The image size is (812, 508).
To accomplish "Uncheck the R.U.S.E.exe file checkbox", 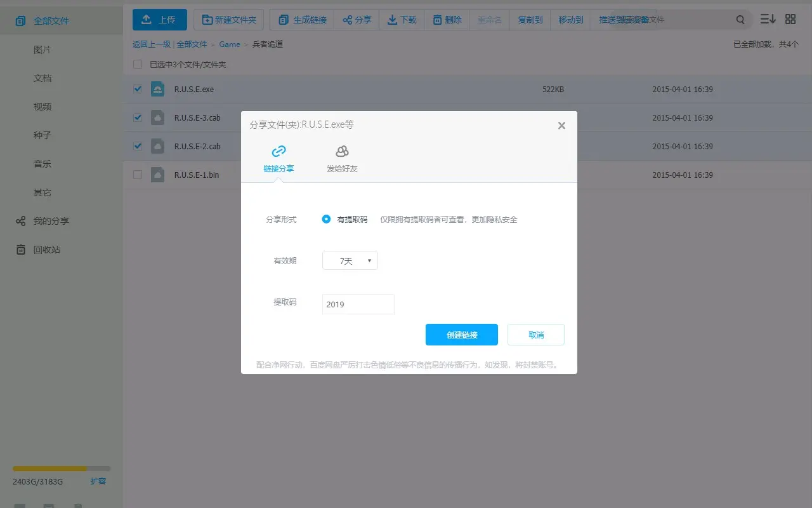I will point(137,89).
